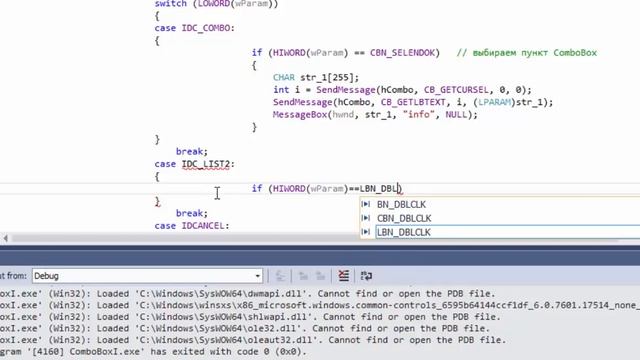Click editor horizontal scrollbar left arrow
The height and width of the screenshot is (360, 640).
pyautogui.click(x=5, y=238)
